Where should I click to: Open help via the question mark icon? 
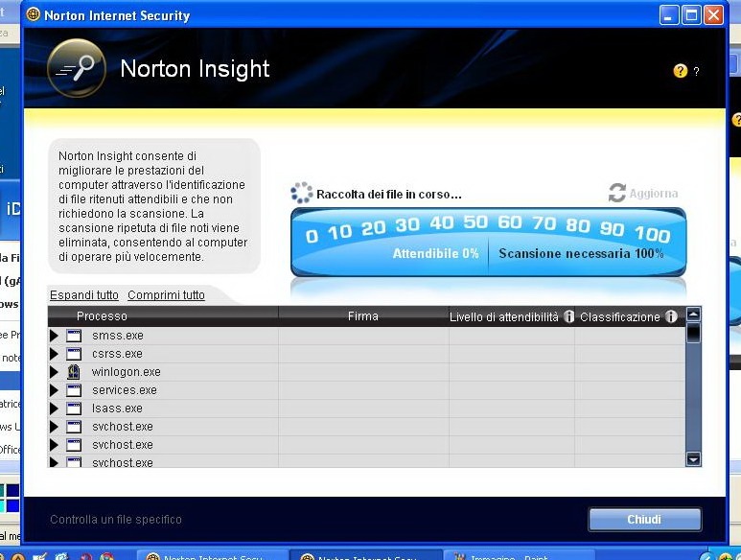[x=681, y=71]
